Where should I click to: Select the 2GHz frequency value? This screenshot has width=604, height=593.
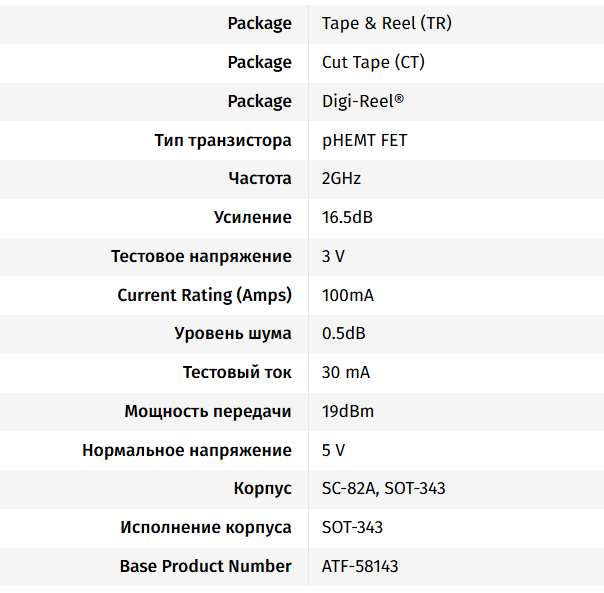tap(341, 179)
